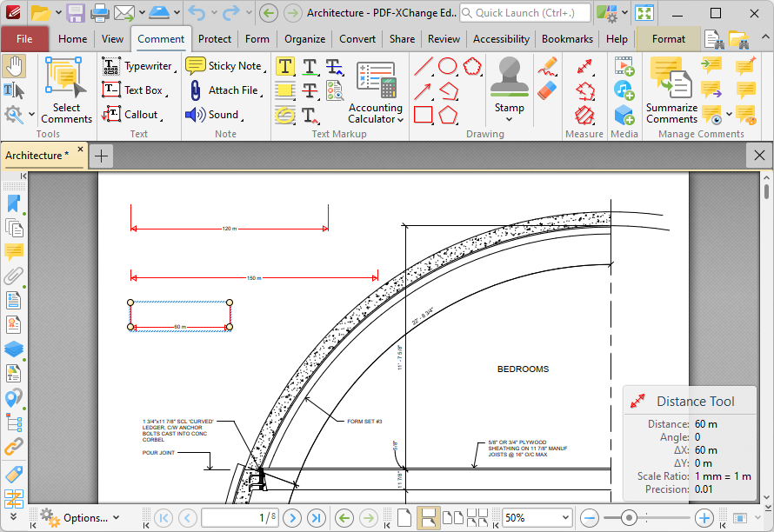Click the Sticky Note tool
Viewport: 774px width, 532px height.
tap(224, 66)
